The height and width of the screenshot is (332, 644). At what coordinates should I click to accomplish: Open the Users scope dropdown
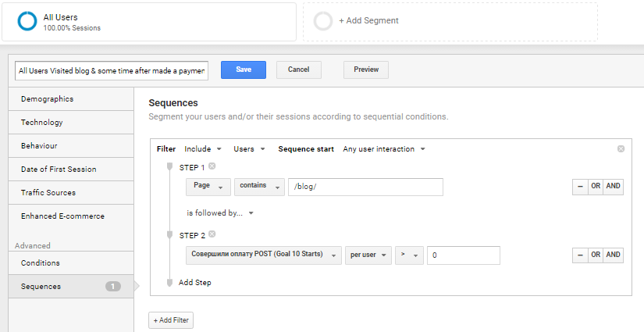[249, 149]
